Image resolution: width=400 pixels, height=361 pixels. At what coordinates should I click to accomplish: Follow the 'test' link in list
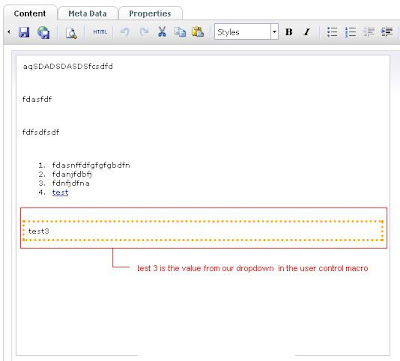coord(60,192)
